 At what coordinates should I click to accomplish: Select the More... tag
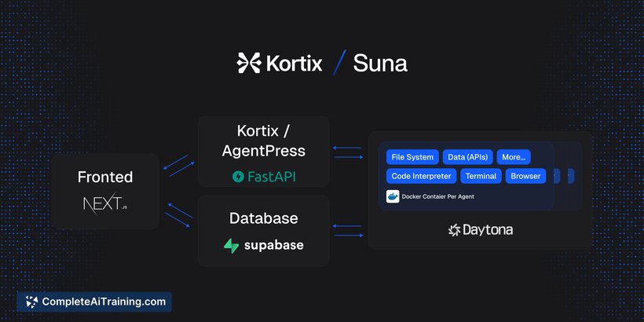pyautogui.click(x=514, y=157)
